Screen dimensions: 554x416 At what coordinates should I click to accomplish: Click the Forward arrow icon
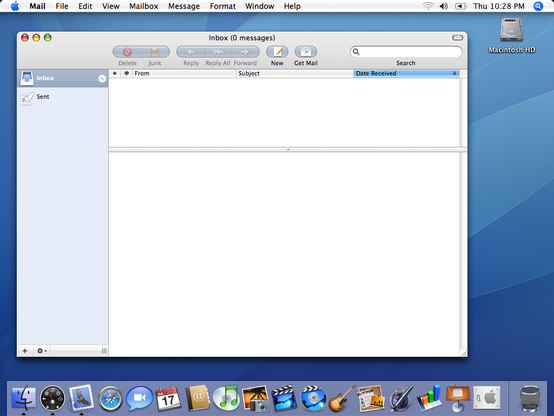pos(245,52)
